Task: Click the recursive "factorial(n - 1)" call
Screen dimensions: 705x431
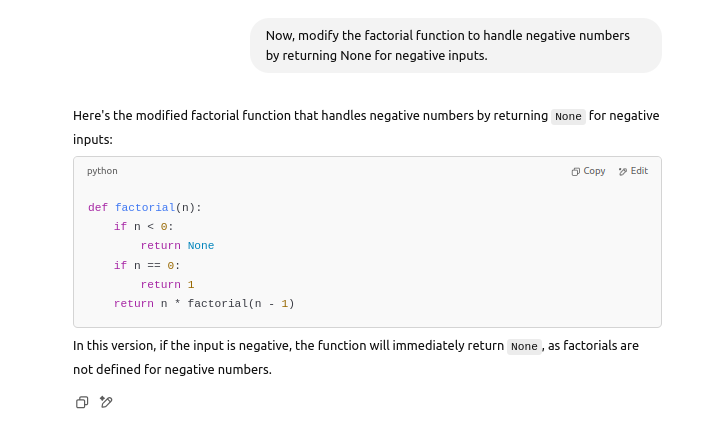Action: point(241,304)
